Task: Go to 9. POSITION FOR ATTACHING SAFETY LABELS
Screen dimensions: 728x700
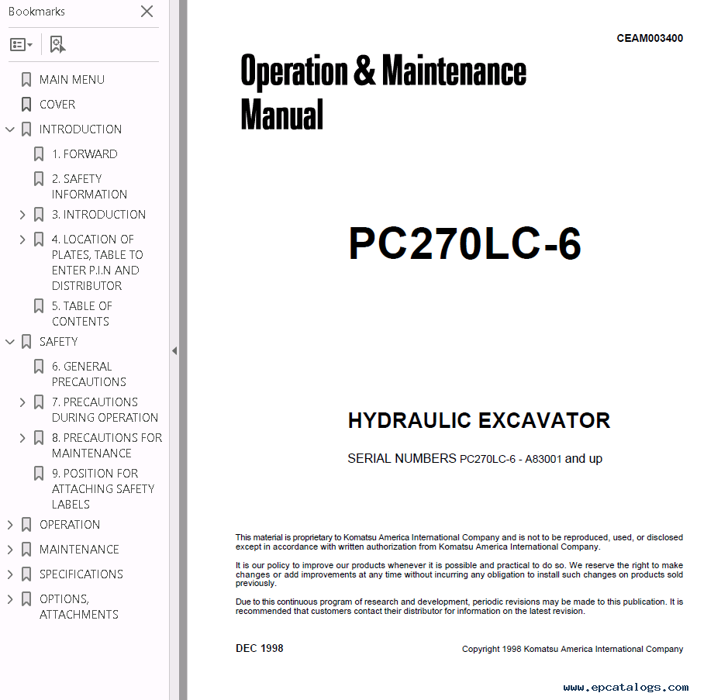Action: (103, 488)
